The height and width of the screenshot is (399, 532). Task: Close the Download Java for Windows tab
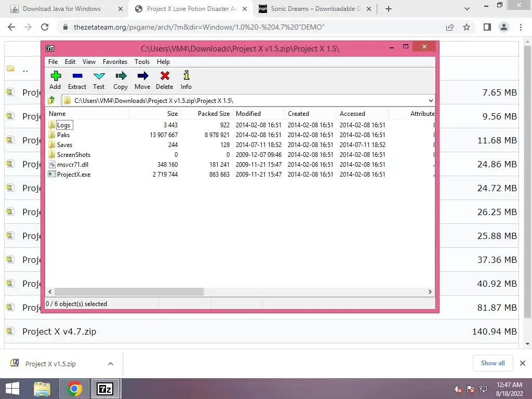click(x=121, y=9)
